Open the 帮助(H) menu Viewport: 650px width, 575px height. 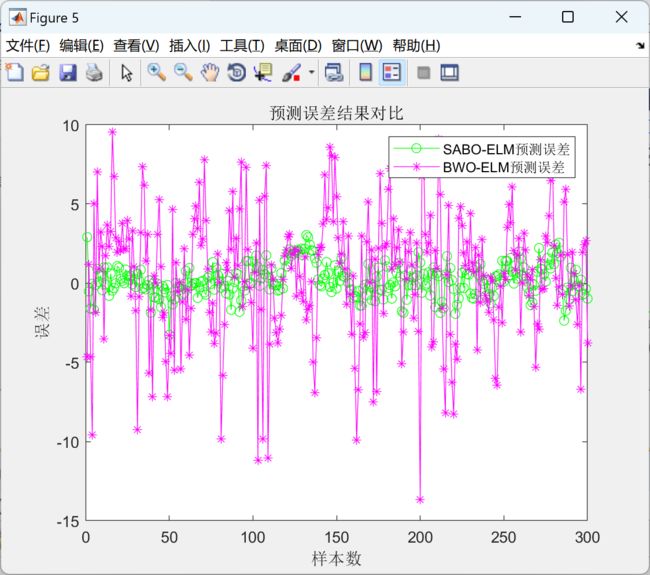(x=416, y=46)
